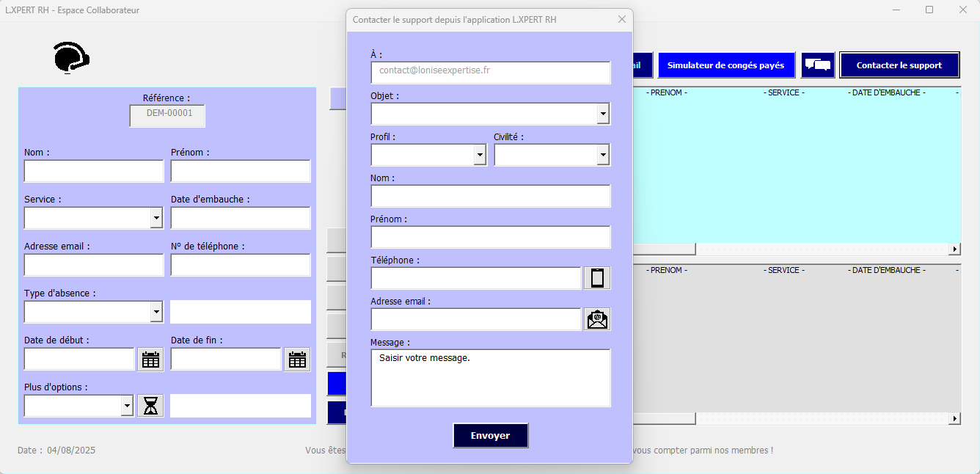The height and width of the screenshot is (474, 980).
Task: Open the Civilité combo box
Action: pos(603,155)
